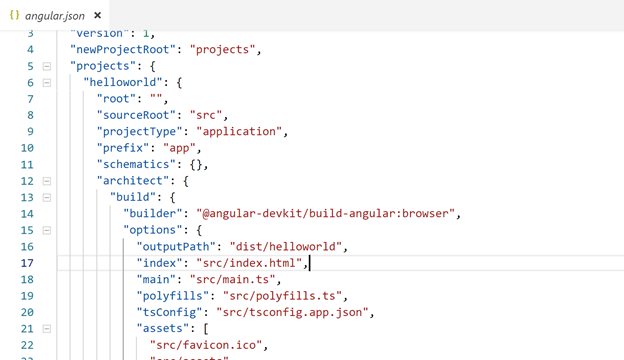624x360 pixels.
Task: Click the "sourceRoot" key
Action: (x=136, y=115)
